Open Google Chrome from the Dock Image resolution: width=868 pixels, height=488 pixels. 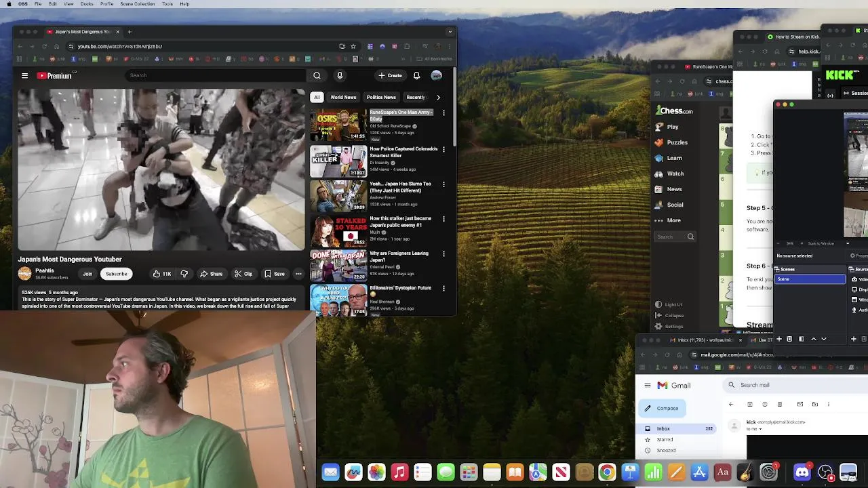click(607, 472)
